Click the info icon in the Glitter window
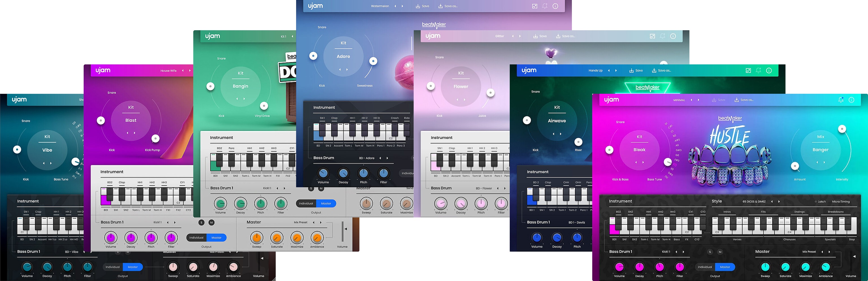Screen dimensions: 868x281 [673, 36]
